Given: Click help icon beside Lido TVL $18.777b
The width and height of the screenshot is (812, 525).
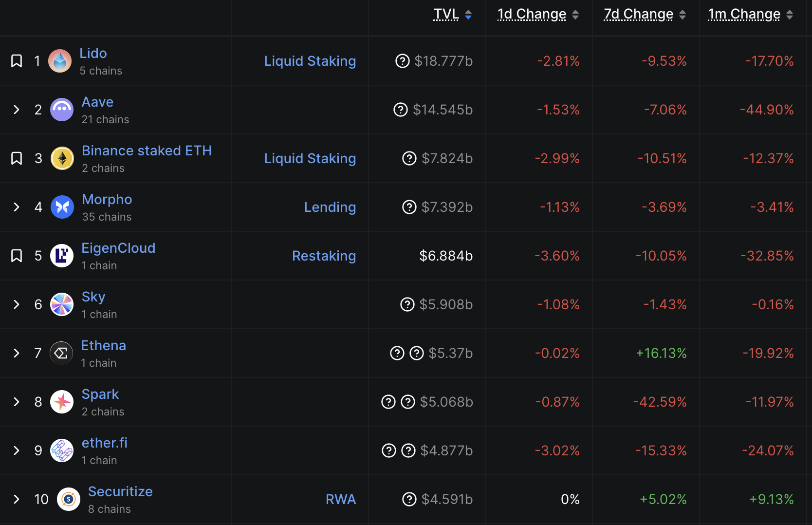Looking at the screenshot, I should (403, 61).
